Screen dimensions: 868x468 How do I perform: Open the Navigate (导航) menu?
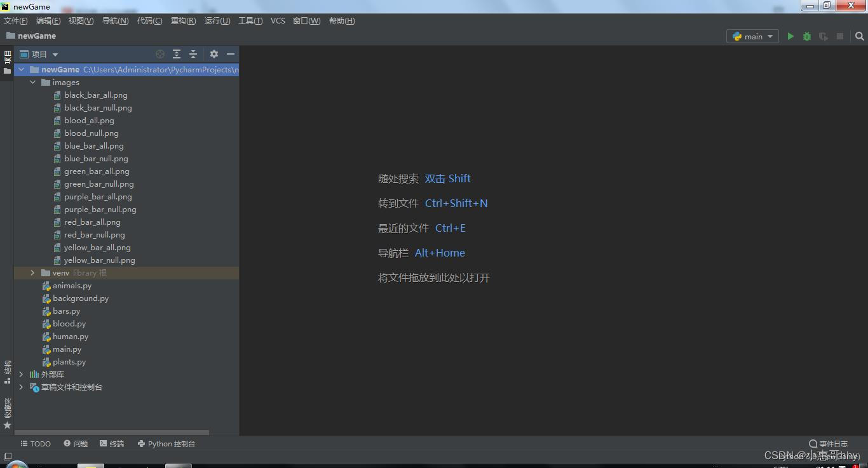[x=116, y=21]
